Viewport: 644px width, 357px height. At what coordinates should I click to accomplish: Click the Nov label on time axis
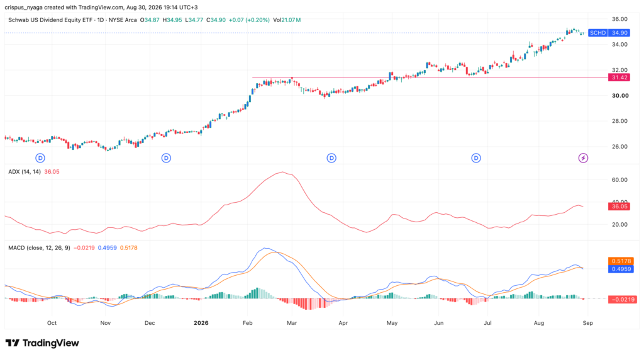tap(106, 323)
